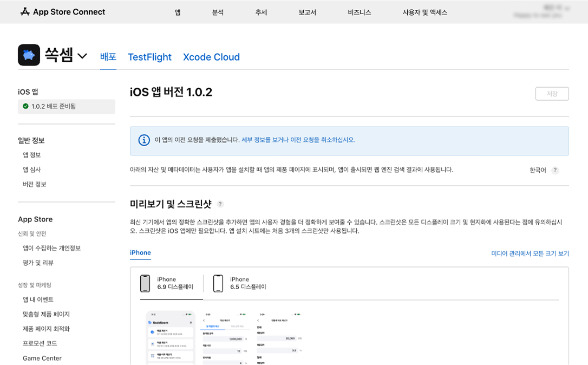Open 프로모션 코드 in sidebar

(40, 343)
